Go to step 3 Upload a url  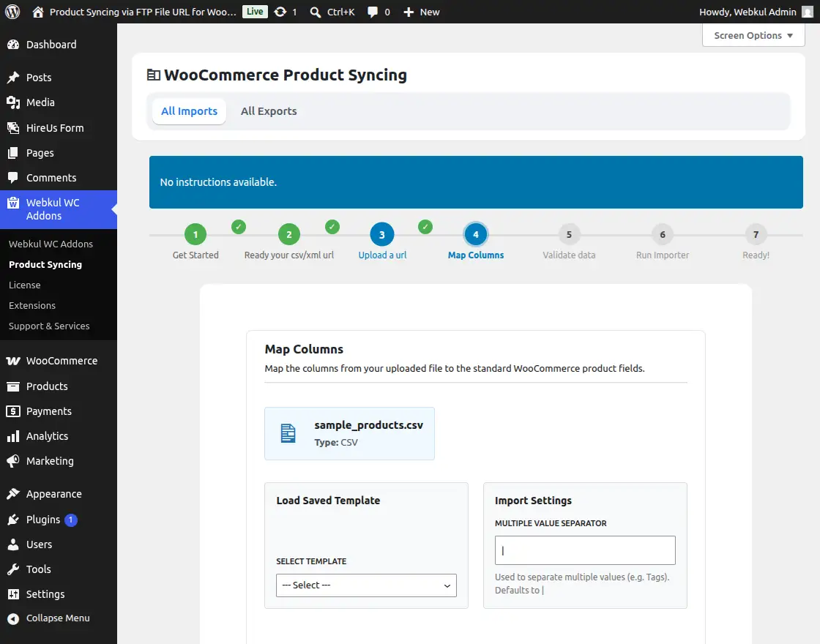pos(382,235)
